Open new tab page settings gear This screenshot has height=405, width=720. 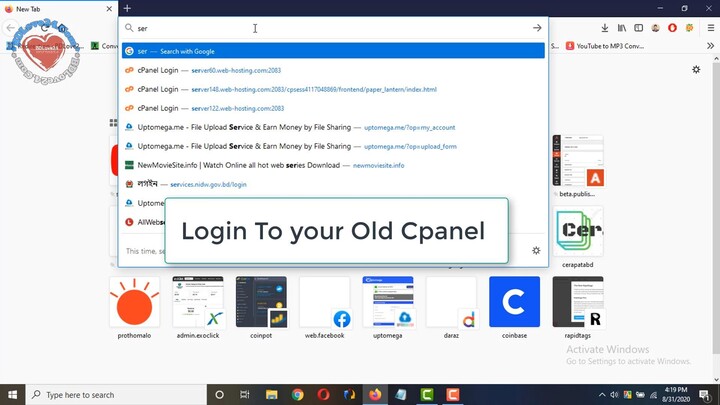pos(696,69)
